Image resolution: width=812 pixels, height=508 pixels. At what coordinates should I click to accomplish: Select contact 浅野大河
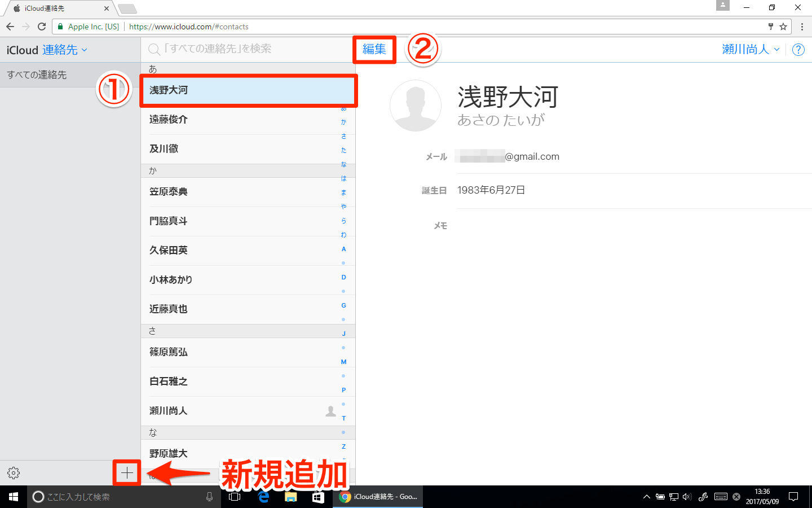coord(248,90)
